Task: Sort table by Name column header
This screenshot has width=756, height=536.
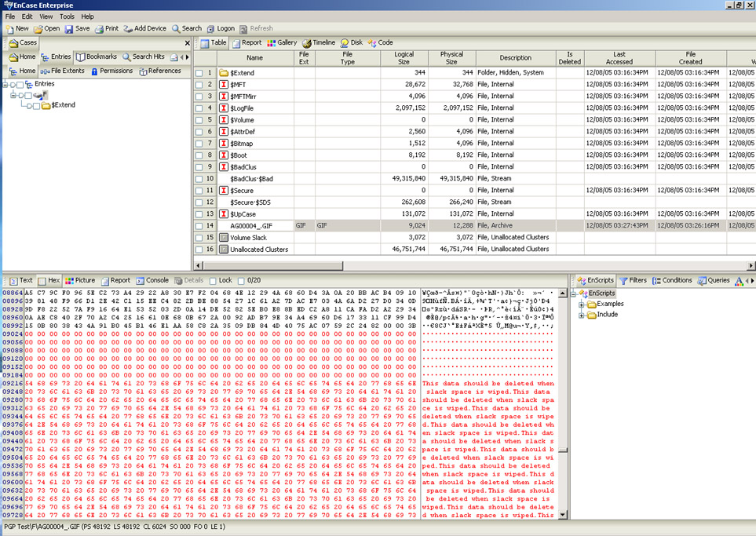Action: click(255, 58)
